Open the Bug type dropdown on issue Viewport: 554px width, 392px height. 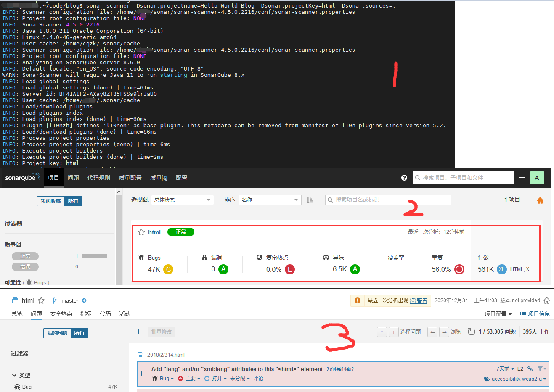click(163, 379)
